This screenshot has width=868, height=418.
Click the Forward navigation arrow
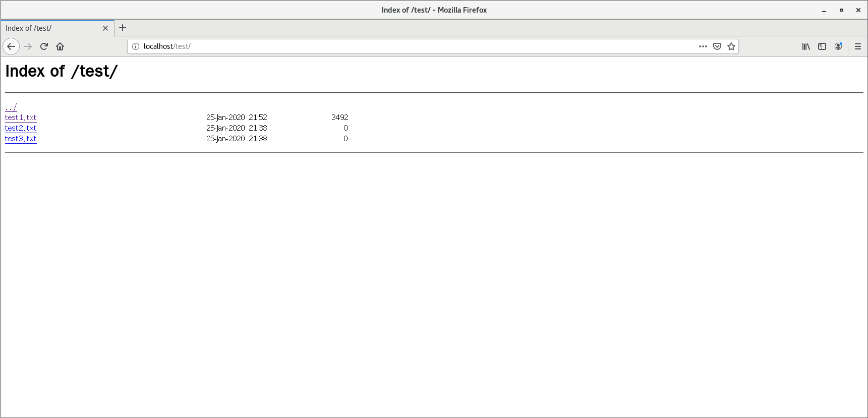[x=28, y=46]
